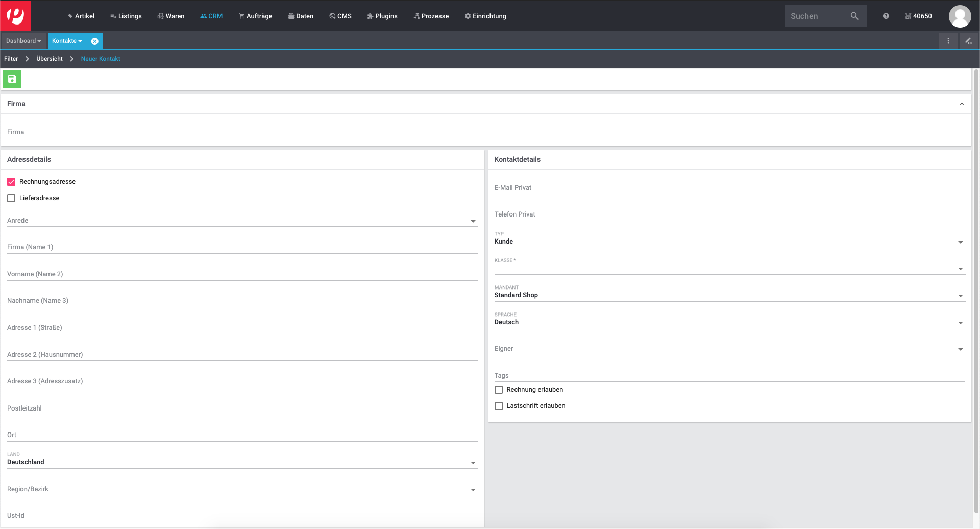Click the user avatar icon

[960, 16]
